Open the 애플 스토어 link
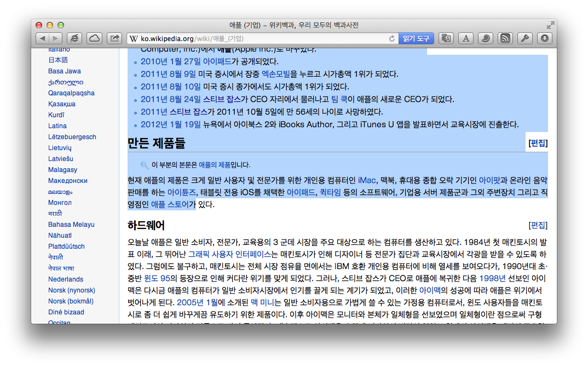This screenshot has height=367, width=588. click(170, 204)
